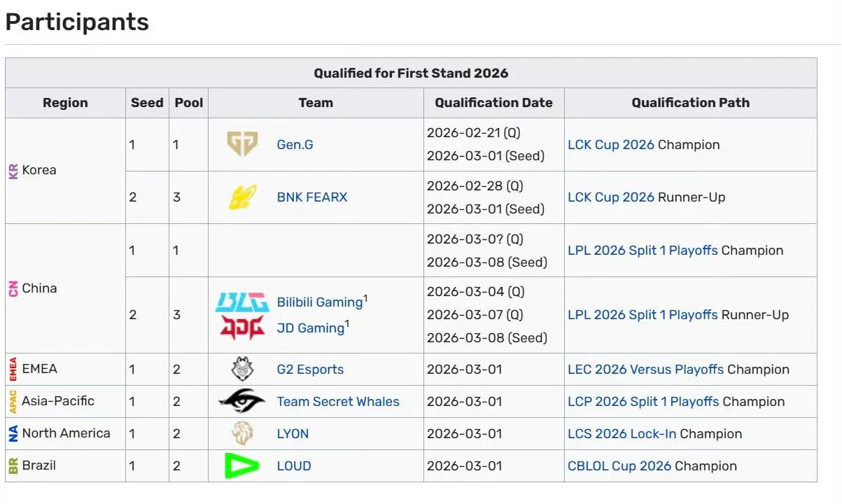
Task: Click the Team Secret Whales logo
Action: point(242,401)
